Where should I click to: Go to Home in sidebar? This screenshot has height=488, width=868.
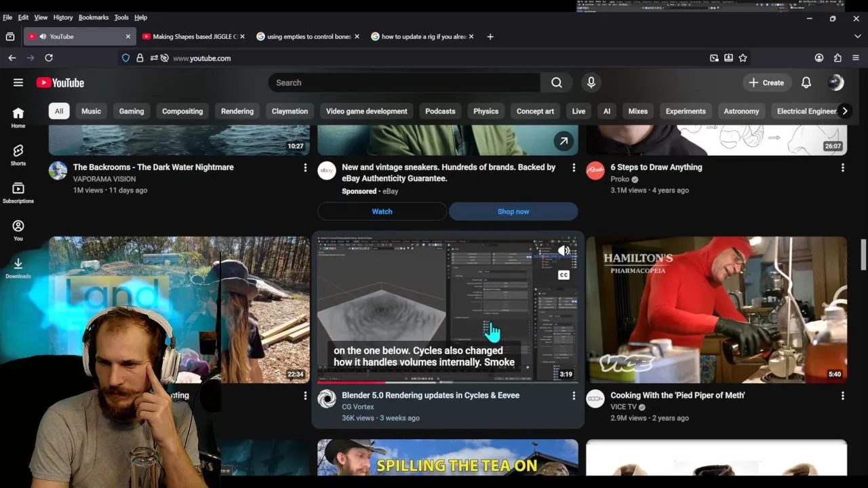[18, 117]
